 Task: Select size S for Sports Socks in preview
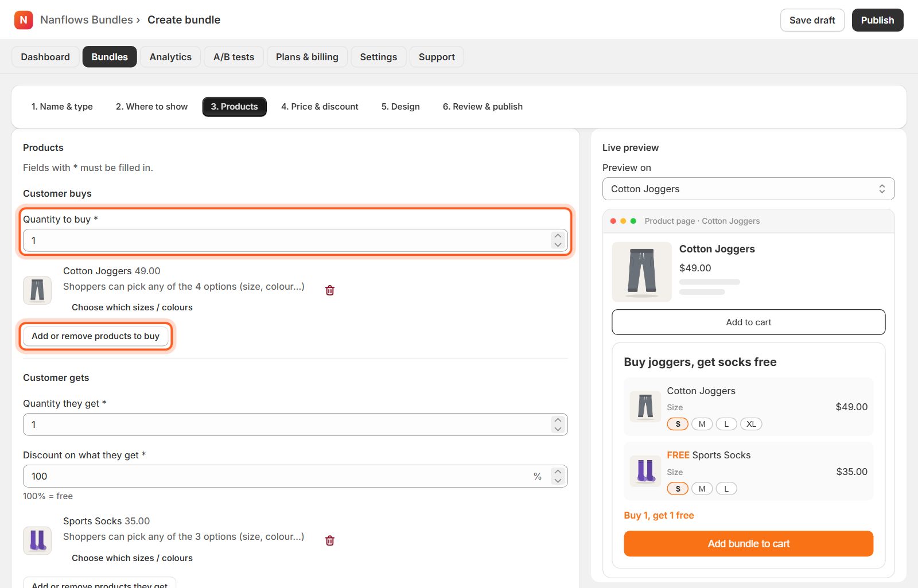tap(678, 489)
